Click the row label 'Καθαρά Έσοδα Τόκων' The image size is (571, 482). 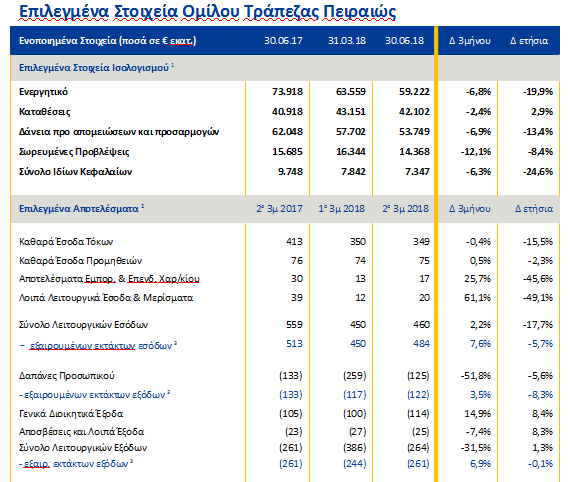pyautogui.click(x=66, y=242)
